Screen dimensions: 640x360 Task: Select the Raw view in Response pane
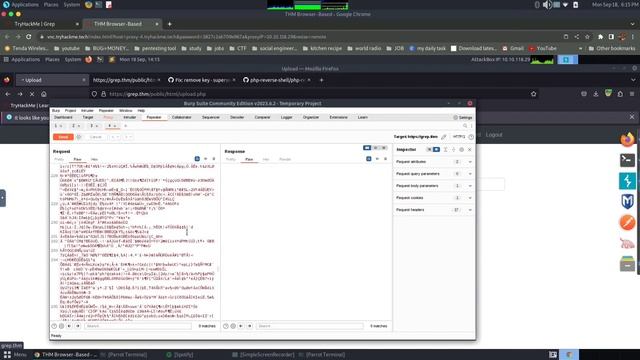coord(249,159)
